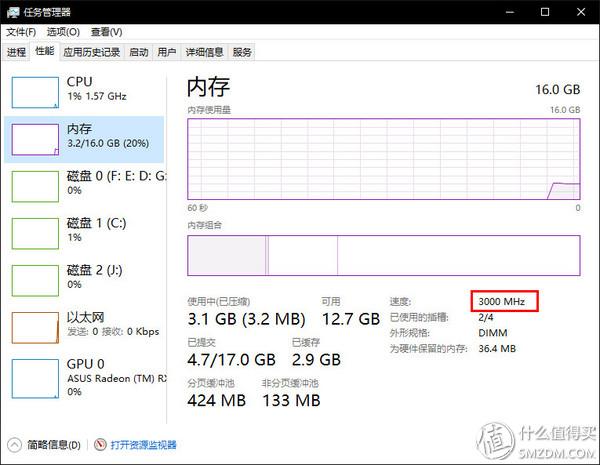Screen dimensions: 600x465
Task: Switch to the 详细信息 tab
Action: [x=204, y=52]
